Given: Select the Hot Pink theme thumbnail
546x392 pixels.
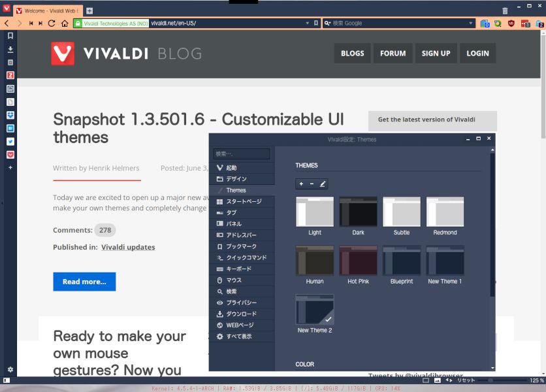Looking at the screenshot, I should click(358, 260).
